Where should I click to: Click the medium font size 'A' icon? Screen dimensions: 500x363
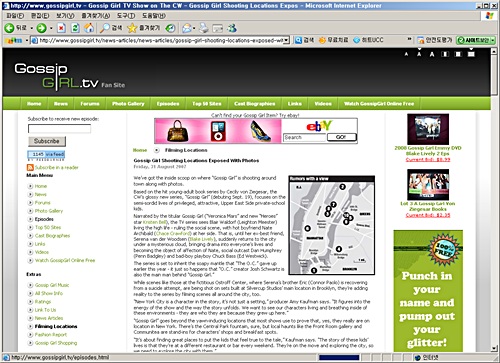click(419, 54)
